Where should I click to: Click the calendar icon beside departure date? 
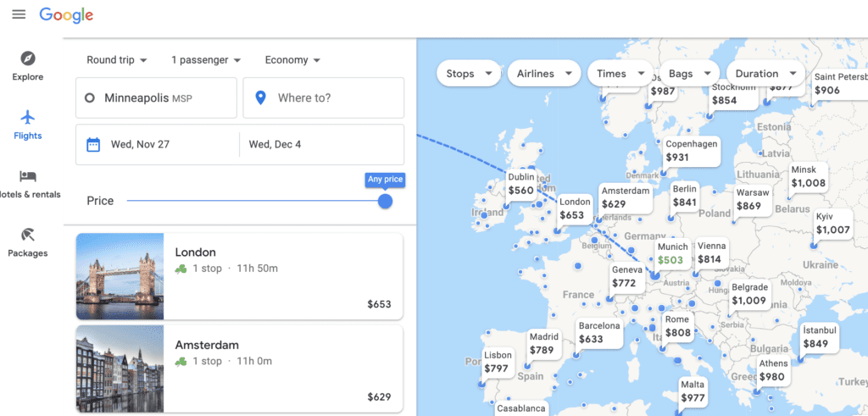click(x=93, y=145)
